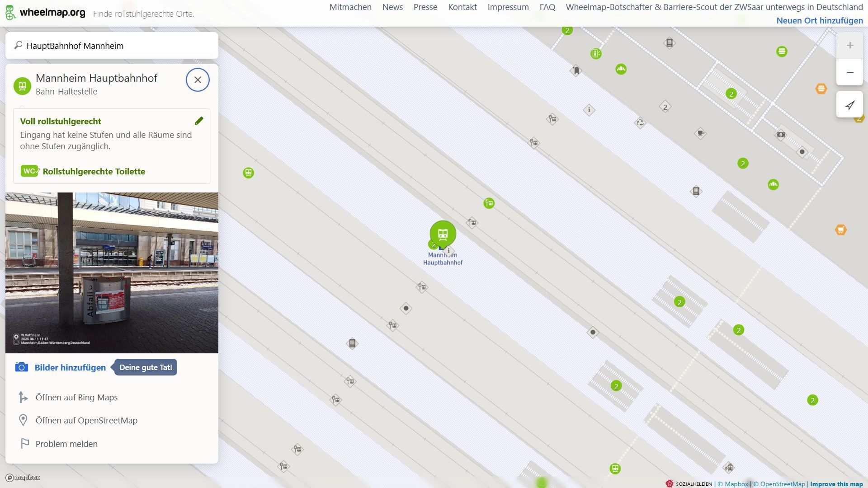
Task: Click the camera icon to add images
Action: coord(21,367)
